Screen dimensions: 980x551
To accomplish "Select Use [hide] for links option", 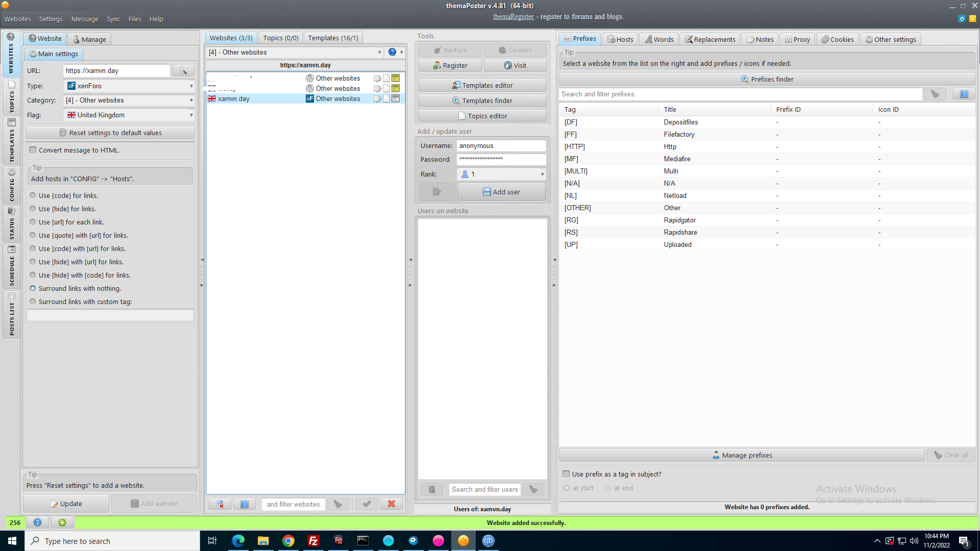I will point(33,209).
